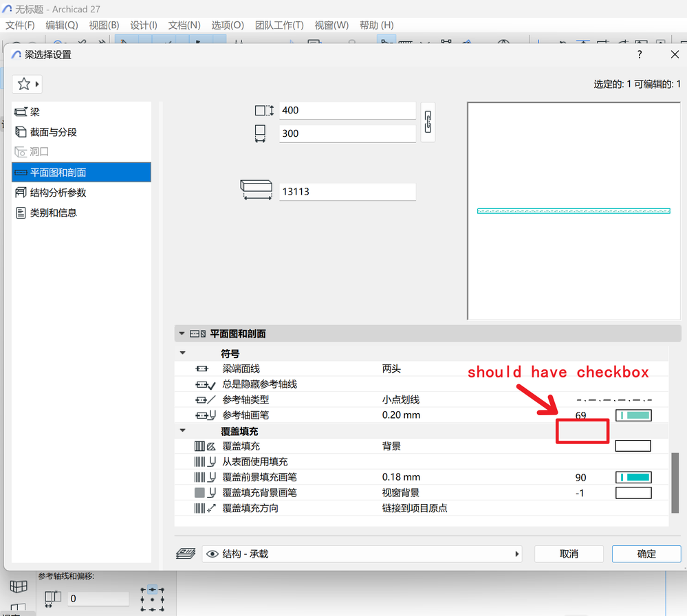
Task: Open the 背景 value for 覆盖填充
Action: click(x=391, y=446)
